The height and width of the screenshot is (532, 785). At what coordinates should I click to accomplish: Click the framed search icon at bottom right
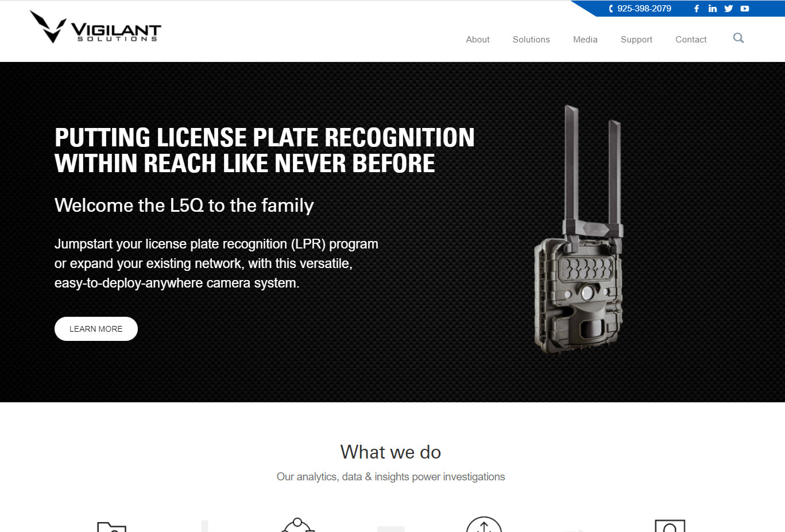[670, 526]
